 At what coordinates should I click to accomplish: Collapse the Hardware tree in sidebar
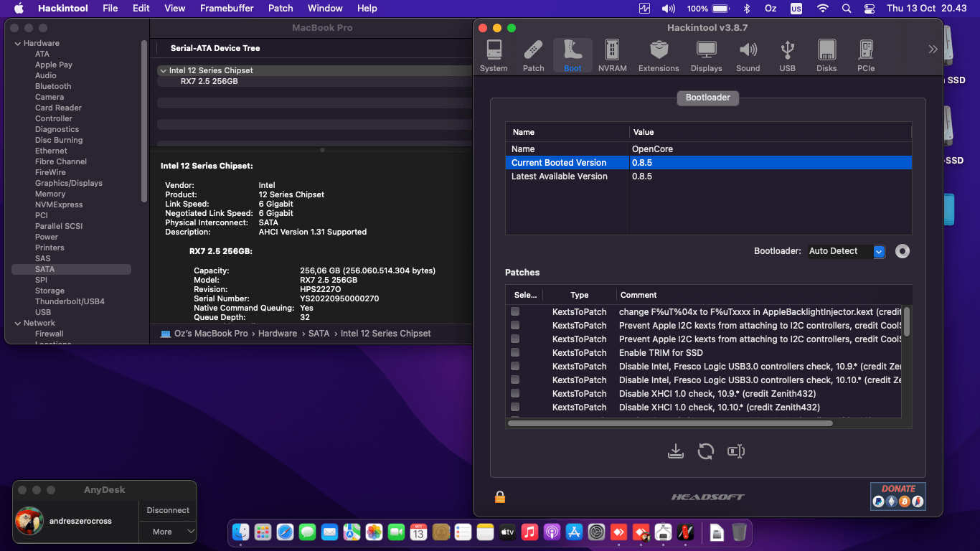[x=17, y=44]
